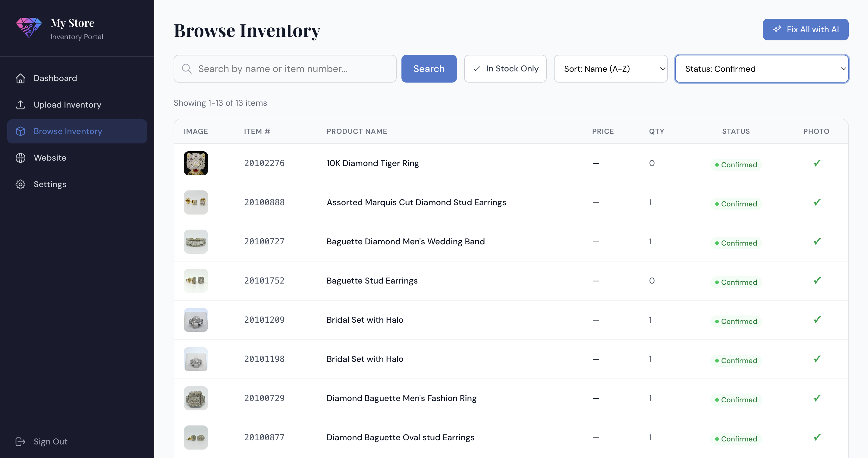
Task: Click the My Store diamond logo
Action: coord(29,28)
